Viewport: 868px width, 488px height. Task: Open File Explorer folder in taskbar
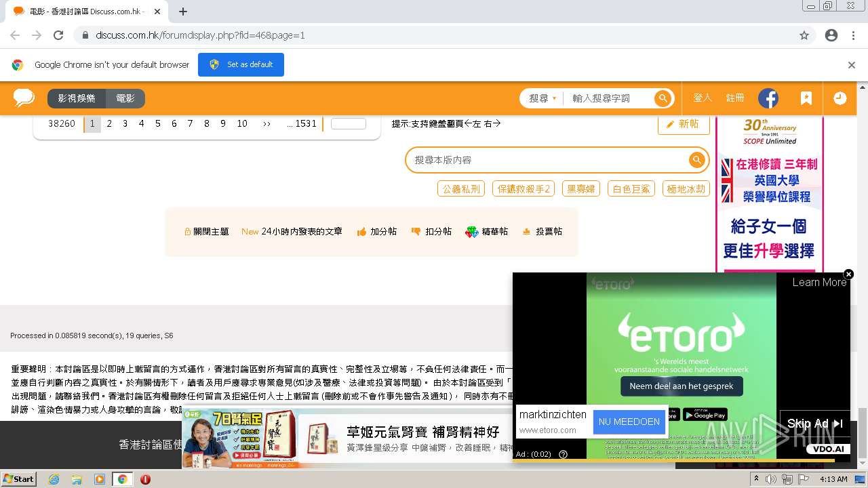[x=77, y=479]
